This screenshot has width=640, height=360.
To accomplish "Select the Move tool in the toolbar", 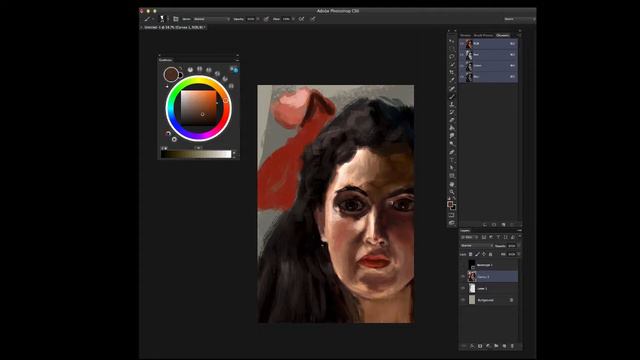I will pos(452,42).
